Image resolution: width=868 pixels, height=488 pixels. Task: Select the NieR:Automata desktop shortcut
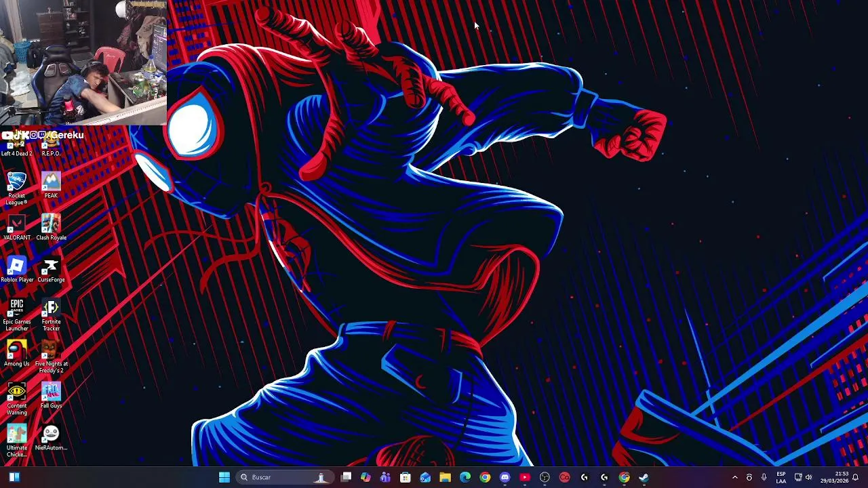click(x=51, y=437)
